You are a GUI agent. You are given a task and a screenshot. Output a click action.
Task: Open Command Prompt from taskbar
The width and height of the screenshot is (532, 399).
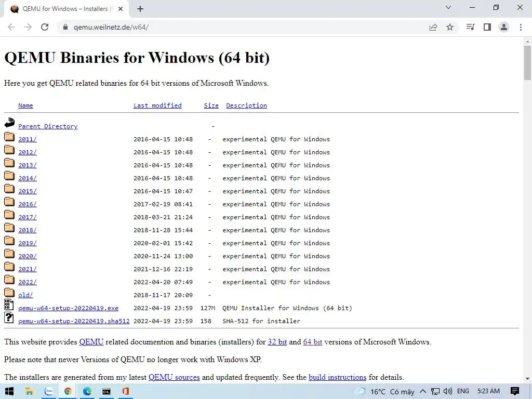[107, 391]
